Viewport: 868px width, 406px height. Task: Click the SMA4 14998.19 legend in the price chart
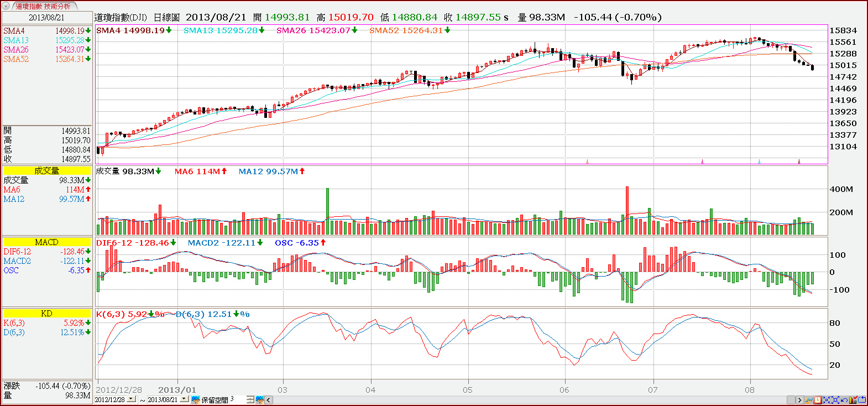[134, 30]
